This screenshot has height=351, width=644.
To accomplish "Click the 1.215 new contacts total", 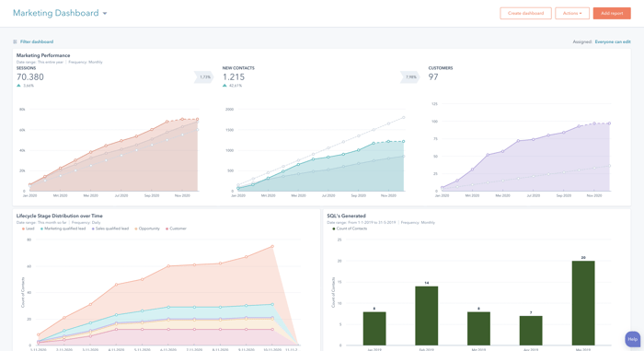I will click(234, 77).
